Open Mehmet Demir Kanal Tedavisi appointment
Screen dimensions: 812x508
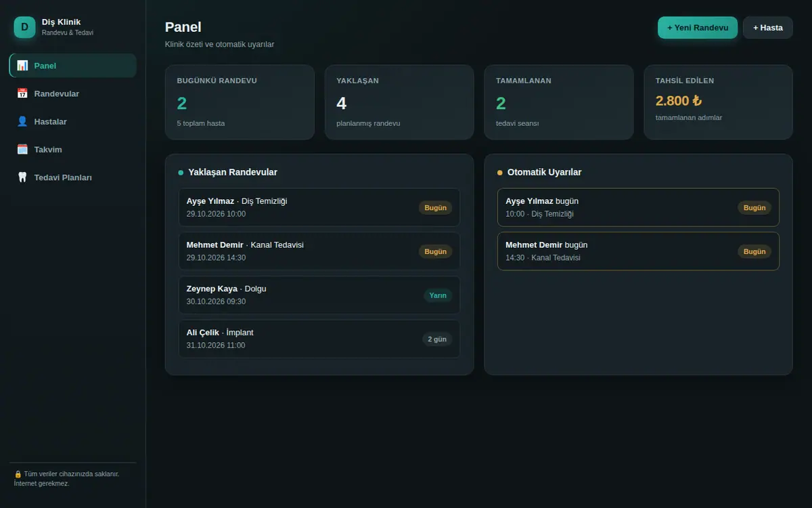pos(319,251)
